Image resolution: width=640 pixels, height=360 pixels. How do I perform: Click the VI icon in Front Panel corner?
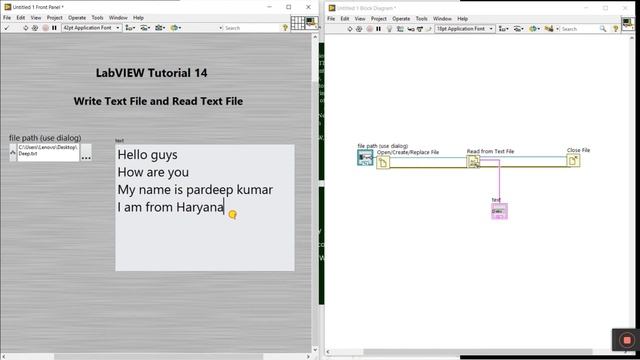(x=311, y=22)
